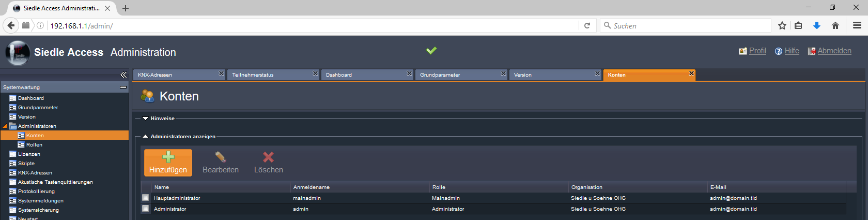Screen dimensions: 868x220
Task: Open Akustische Tastenquittierungen in sidebar
Action: coord(55,182)
